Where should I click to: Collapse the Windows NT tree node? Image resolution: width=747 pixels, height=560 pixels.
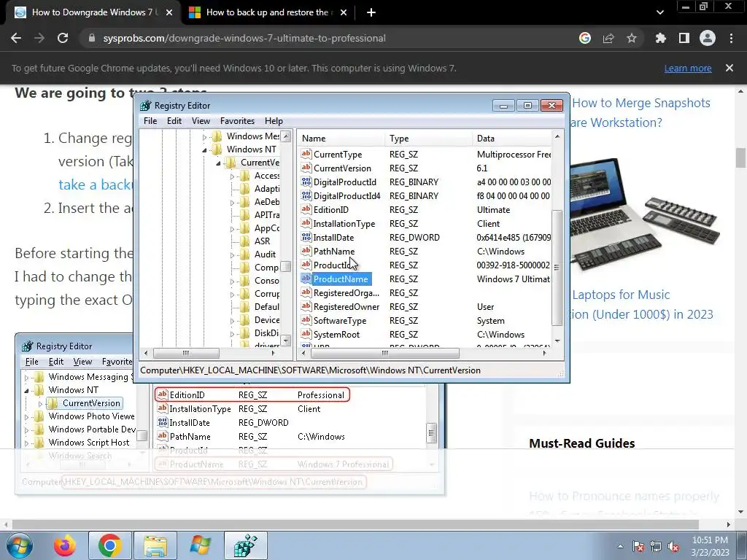pyautogui.click(x=204, y=150)
